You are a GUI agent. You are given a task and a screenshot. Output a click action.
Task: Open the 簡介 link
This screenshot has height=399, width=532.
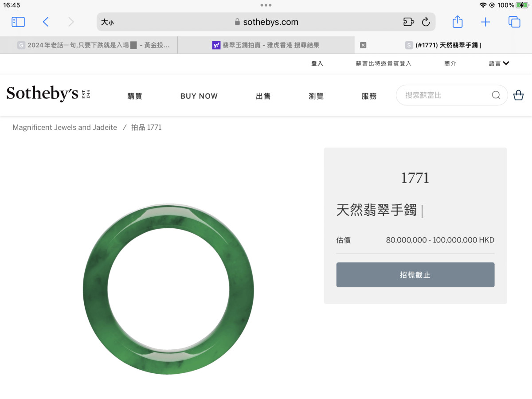click(450, 63)
